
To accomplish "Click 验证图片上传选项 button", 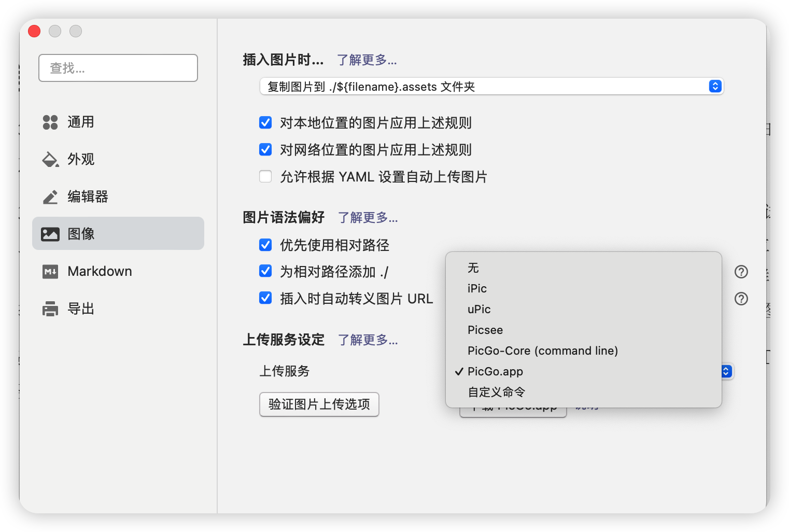I will pos(319,404).
